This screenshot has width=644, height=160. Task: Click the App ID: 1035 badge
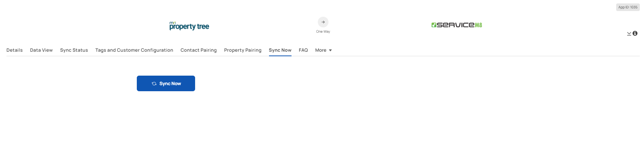click(628, 7)
